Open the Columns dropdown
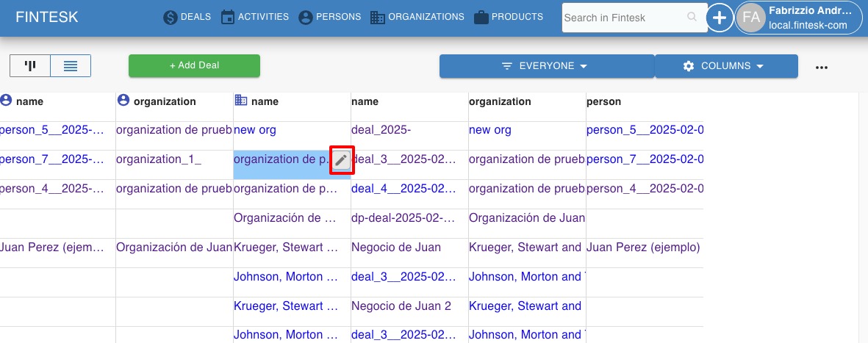This screenshot has width=868, height=343. (x=725, y=66)
